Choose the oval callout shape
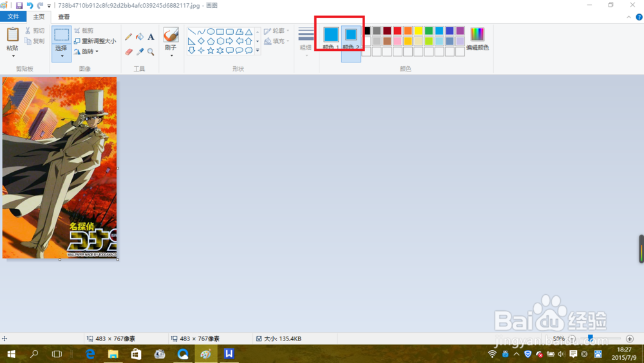Viewport: 644px width, 363px height. (240, 50)
